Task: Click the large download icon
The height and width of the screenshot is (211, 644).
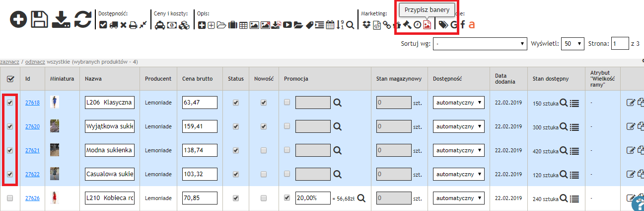Action: [61, 20]
